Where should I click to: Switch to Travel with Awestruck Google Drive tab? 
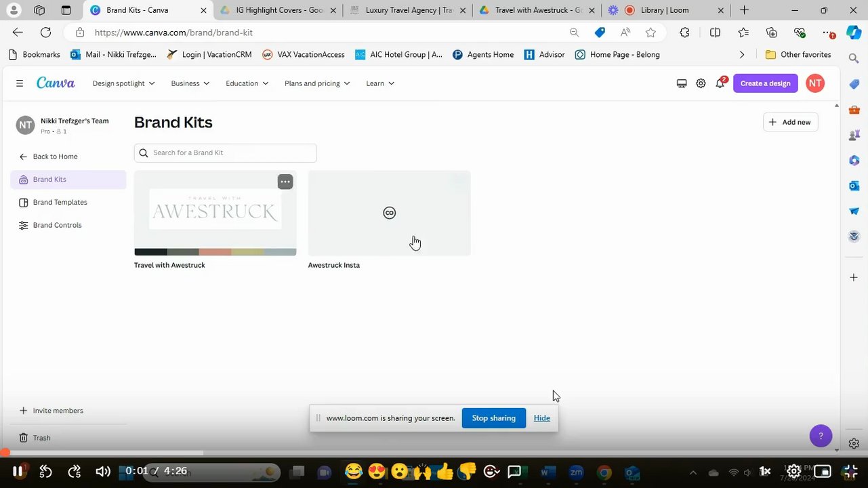click(537, 10)
